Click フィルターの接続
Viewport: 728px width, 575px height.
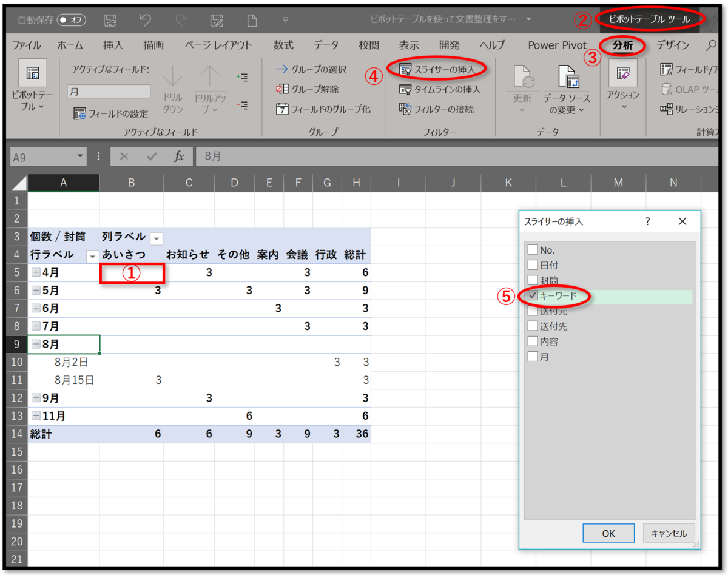point(436,109)
